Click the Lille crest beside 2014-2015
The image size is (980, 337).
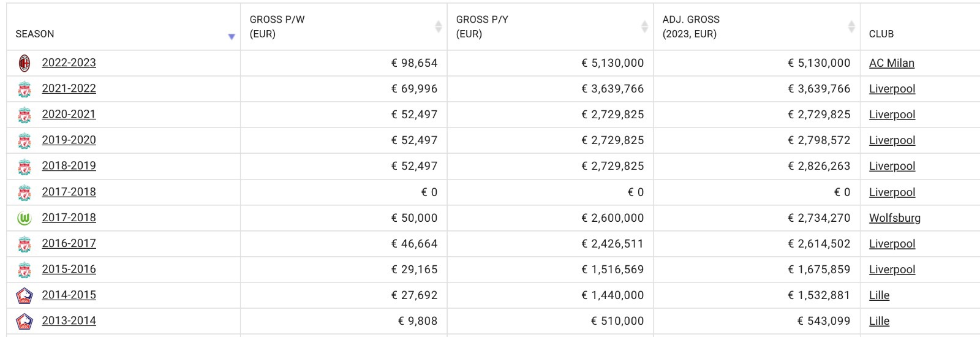(x=24, y=295)
